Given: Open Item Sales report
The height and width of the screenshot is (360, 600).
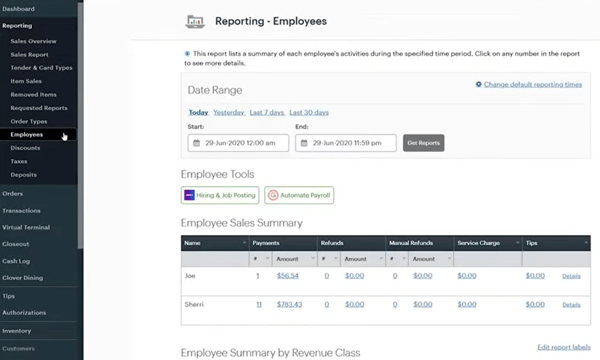Looking at the screenshot, I should [x=26, y=81].
